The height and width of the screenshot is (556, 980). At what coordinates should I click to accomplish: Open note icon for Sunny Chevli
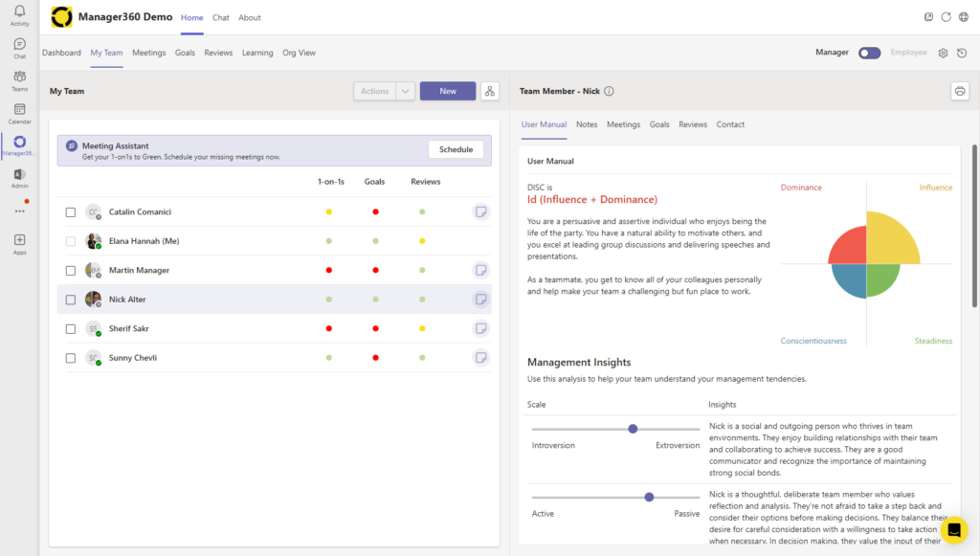[480, 358]
